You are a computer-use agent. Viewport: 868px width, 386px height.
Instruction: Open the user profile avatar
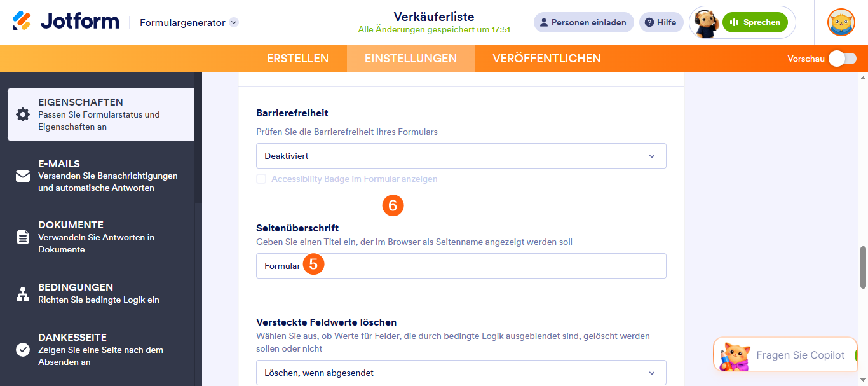pos(841,22)
